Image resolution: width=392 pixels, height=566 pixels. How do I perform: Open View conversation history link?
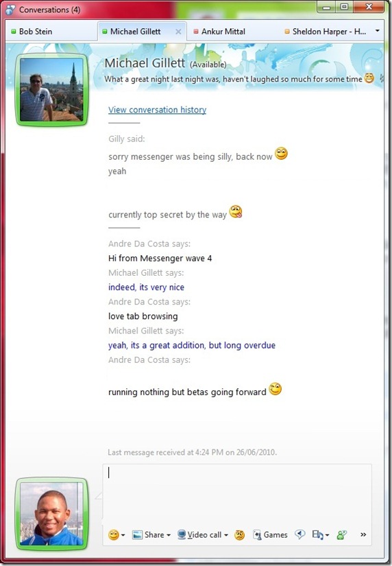pyautogui.click(x=157, y=110)
